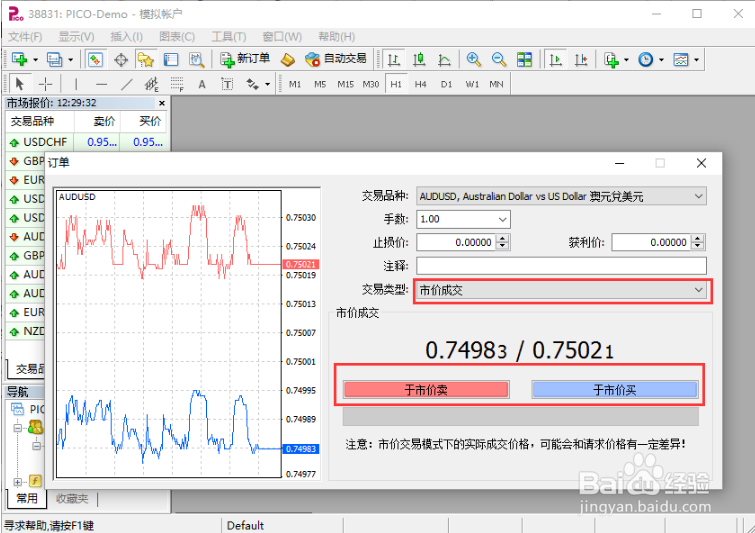Switch chart to bar chart icon

[394, 60]
